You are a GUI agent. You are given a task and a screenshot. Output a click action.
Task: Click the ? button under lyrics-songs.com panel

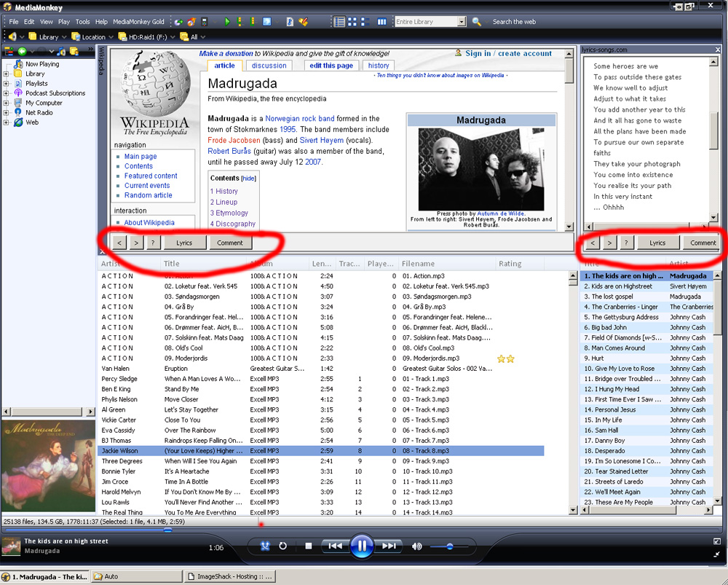coord(626,243)
